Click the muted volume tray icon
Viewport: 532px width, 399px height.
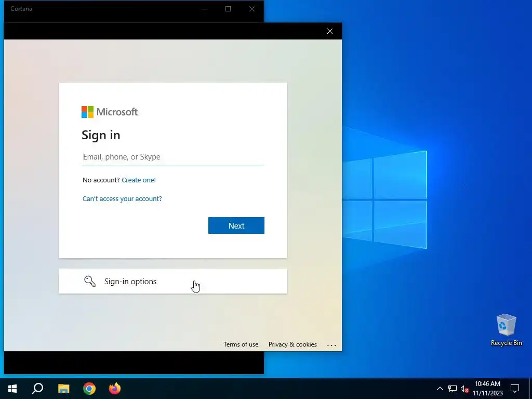point(464,389)
